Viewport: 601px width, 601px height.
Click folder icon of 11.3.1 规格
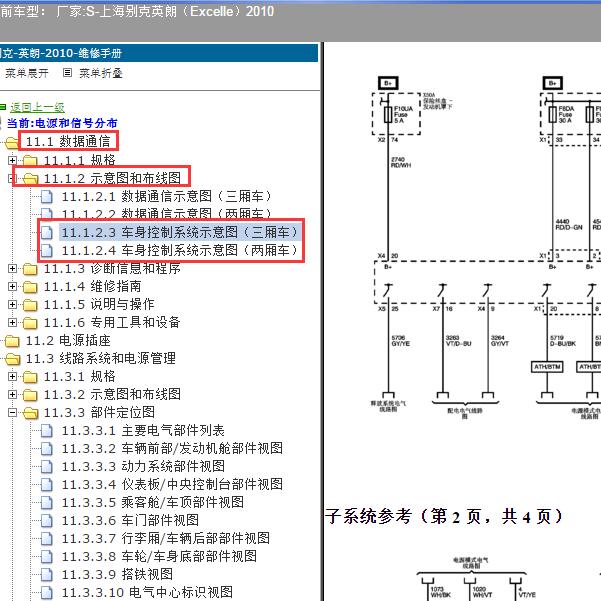click(x=30, y=377)
